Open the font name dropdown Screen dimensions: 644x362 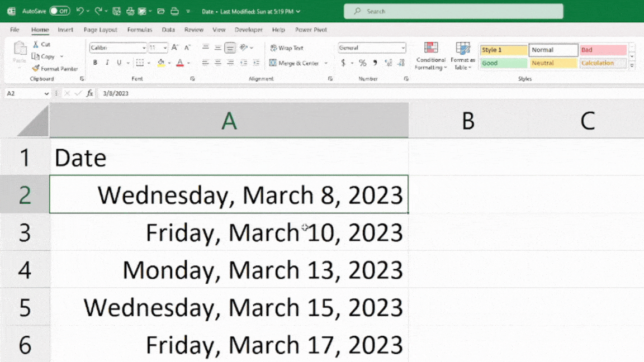[x=144, y=48]
